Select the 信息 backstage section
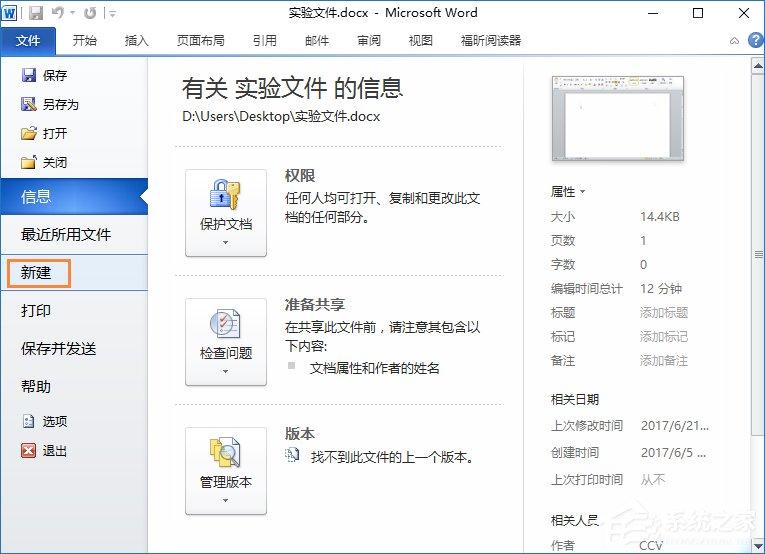The width and height of the screenshot is (765, 554). [x=74, y=197]
